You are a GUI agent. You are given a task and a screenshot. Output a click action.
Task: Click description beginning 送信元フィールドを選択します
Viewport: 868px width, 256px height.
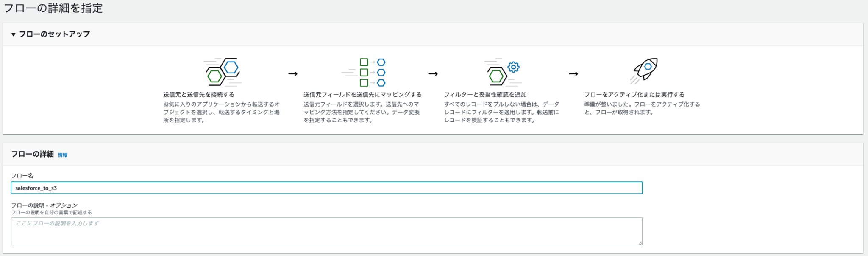pyautogui.click(x=362, y=112)
